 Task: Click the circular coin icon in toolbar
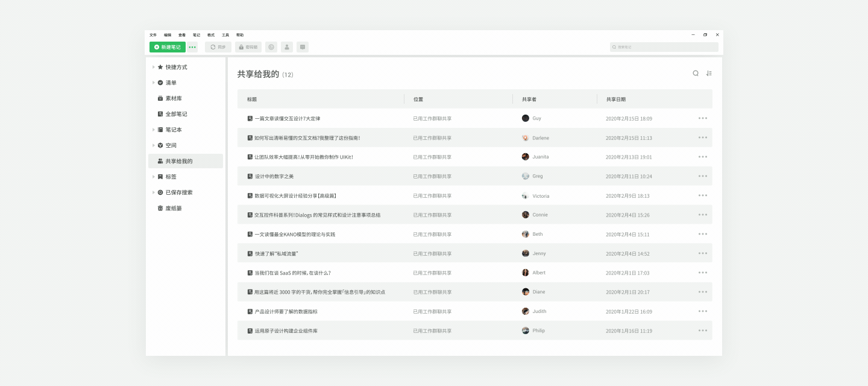click(271, 47)
